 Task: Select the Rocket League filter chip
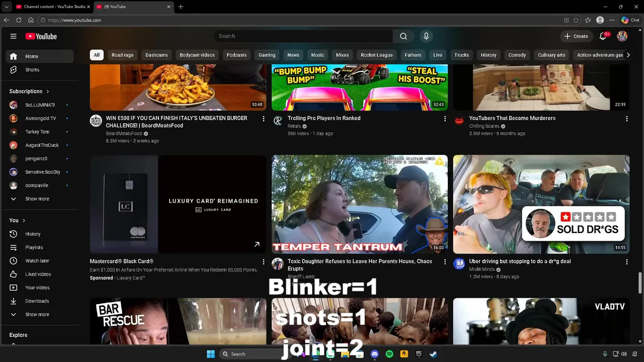click(376, 55)
